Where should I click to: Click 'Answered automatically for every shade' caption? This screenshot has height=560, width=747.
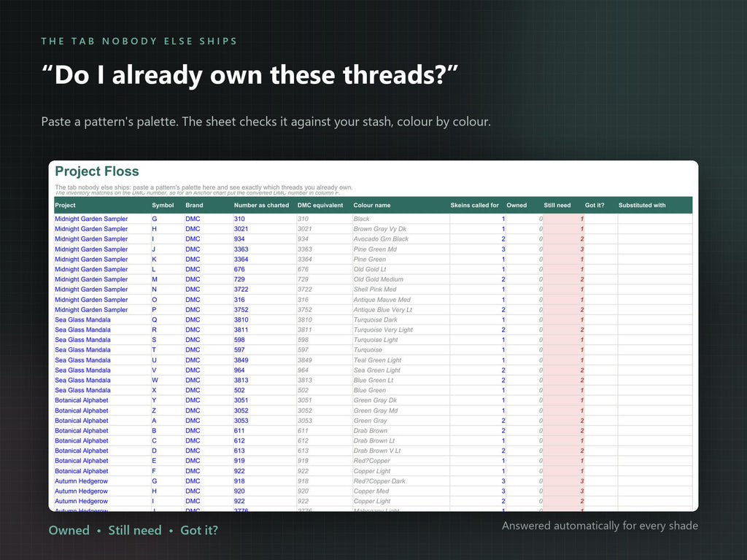600,526
